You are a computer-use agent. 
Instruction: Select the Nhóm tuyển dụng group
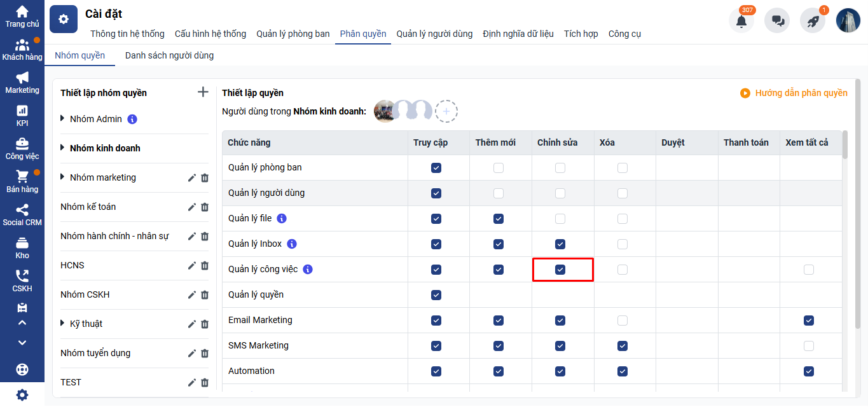(x=95, y=353)
